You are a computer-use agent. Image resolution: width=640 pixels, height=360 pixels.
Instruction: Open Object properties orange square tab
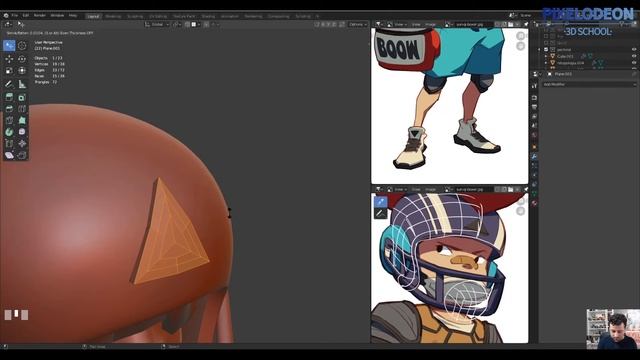click(534, 146)
